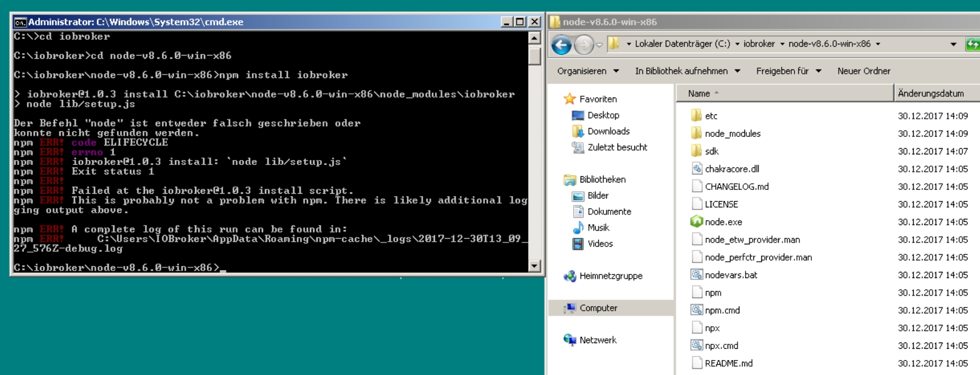This screenshot has height=375, width=980.
Task: Sort files by the Name column header
Action: coord(785,93)
